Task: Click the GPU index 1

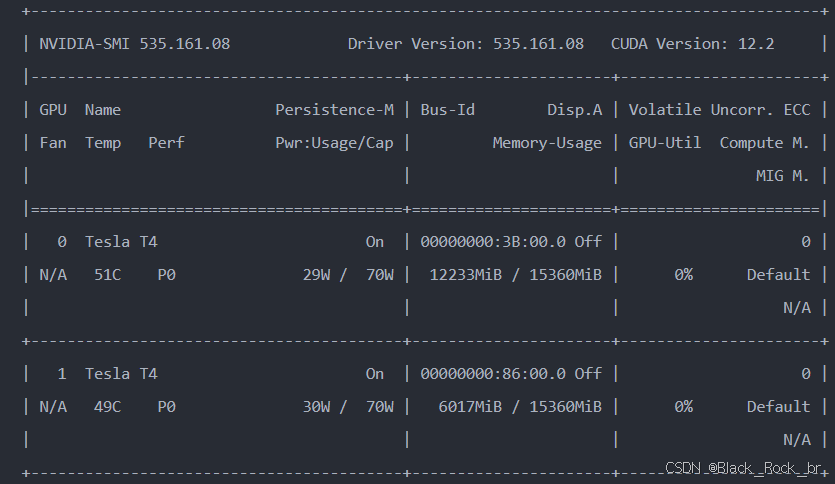Action: [62, 374]
